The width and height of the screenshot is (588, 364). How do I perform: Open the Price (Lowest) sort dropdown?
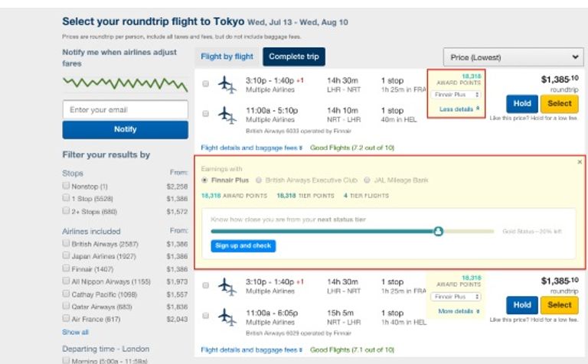tap(514, 57)
